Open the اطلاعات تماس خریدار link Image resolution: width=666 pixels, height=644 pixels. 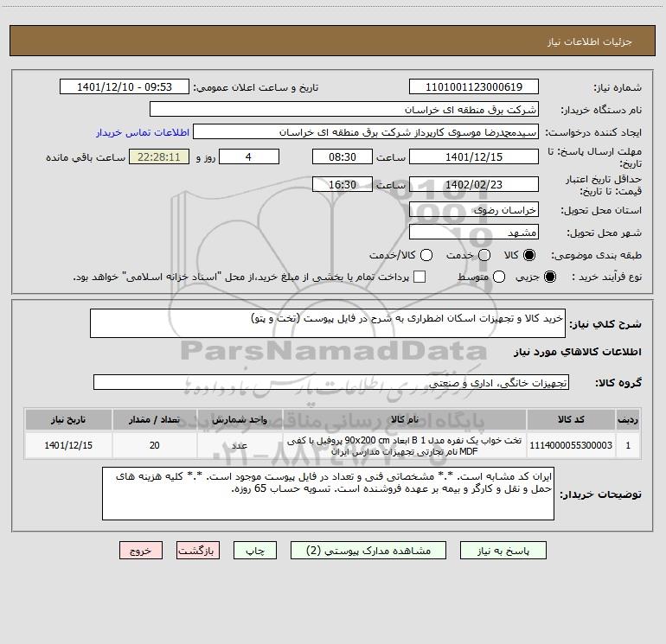click(143, 132)
